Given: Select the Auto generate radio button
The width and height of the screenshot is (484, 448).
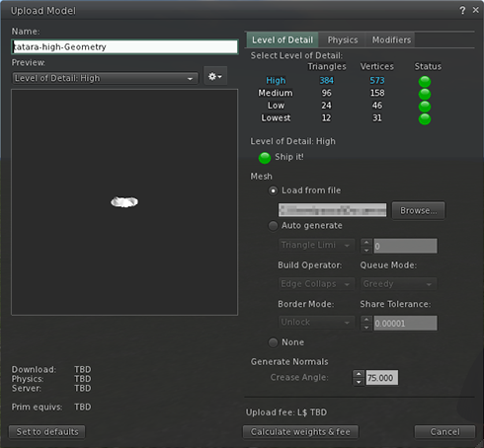Looking at the screenshot, I should pos(273,226).
